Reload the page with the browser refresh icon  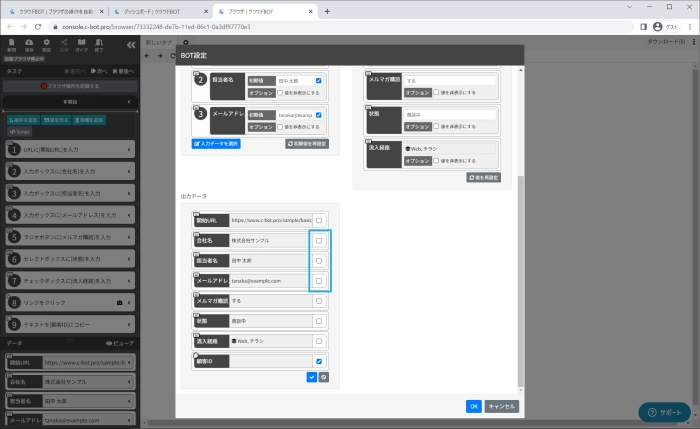tap(37, 27)
